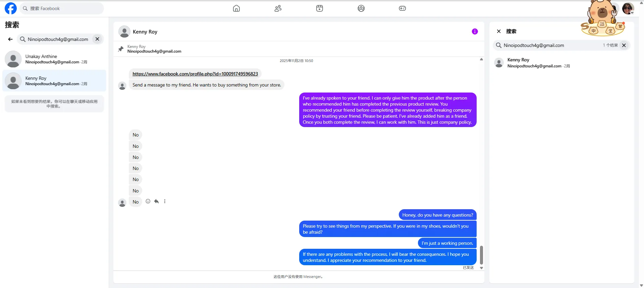Open the Unakay Anthine conversation result
The height and width of the screenshot is (288, 644).
(x=54, y=59)
